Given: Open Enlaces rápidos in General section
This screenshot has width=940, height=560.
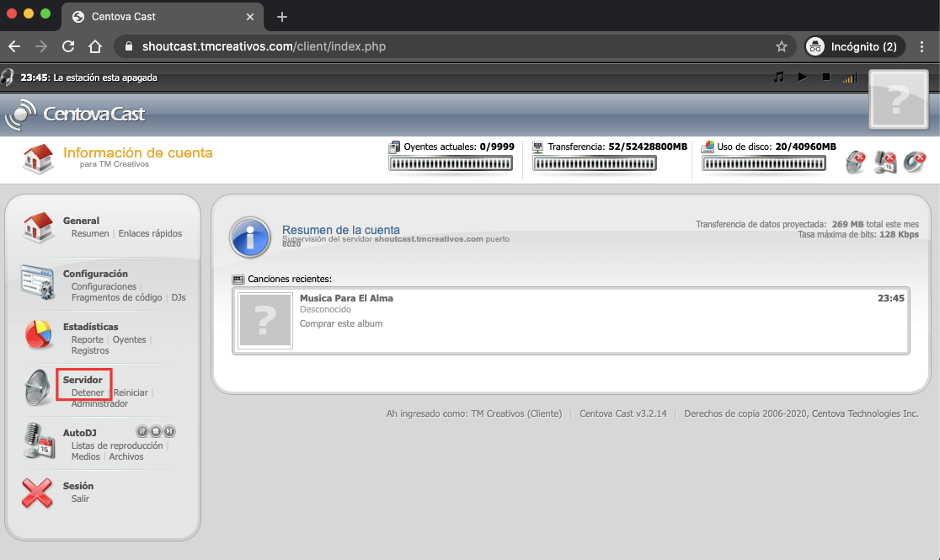Looking at the screenshot, I should [150, 233].
